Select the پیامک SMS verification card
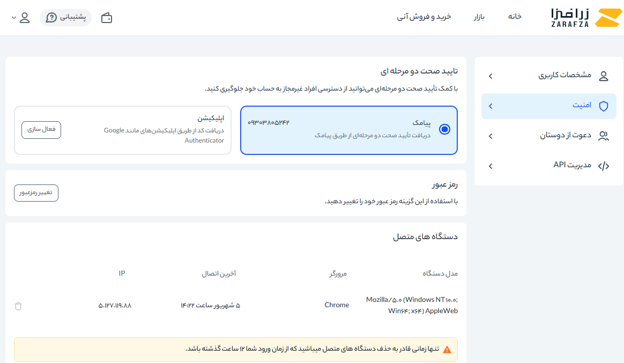Image resolution: width=624 pixels, height=363 pixels. coord(349,130)
